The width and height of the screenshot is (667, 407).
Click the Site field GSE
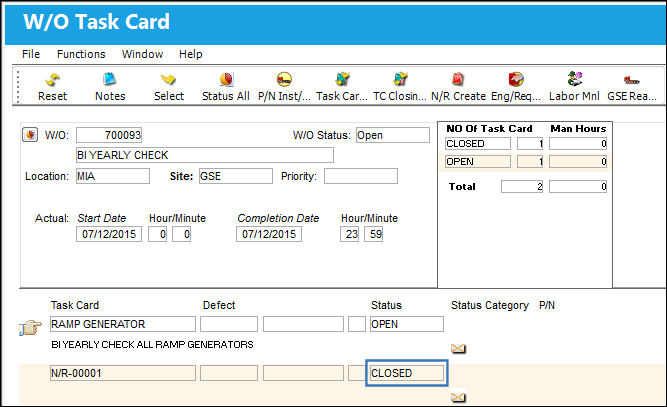click(x=236, y=176)
